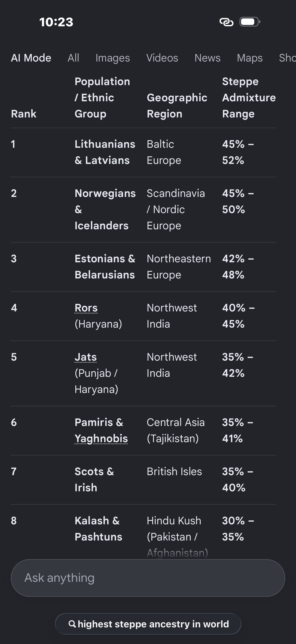The image size is (296, 644).
Task: Tap the Kalash & Pashtuns table entry
Action: pyautogui.click(x=98, y=529)
